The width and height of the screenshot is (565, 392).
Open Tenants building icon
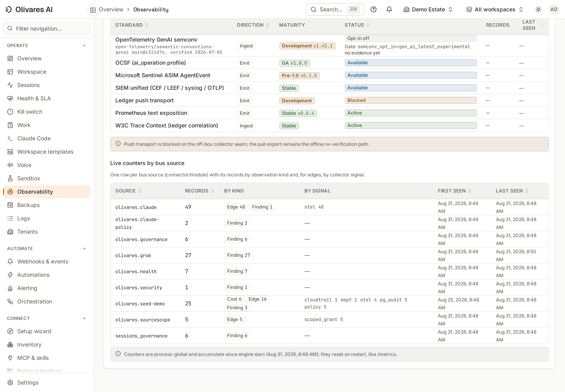10,232
